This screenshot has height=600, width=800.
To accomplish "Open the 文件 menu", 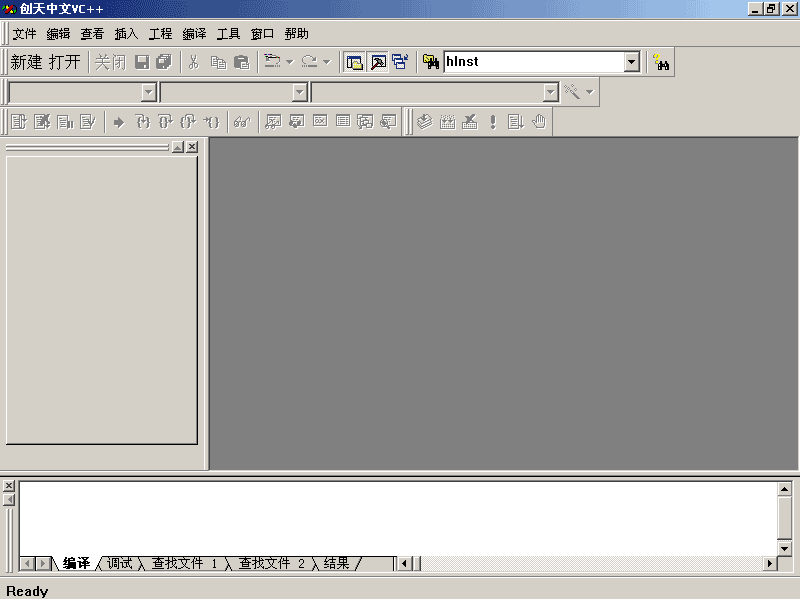I will pyautogui.click(x=24, y=34).
